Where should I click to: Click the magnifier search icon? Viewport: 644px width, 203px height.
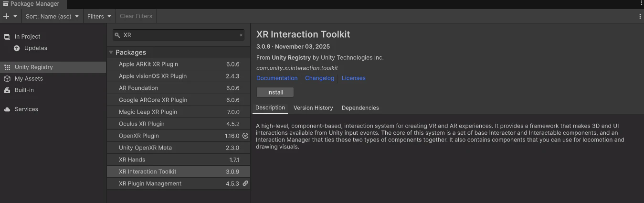pos(117,35)
